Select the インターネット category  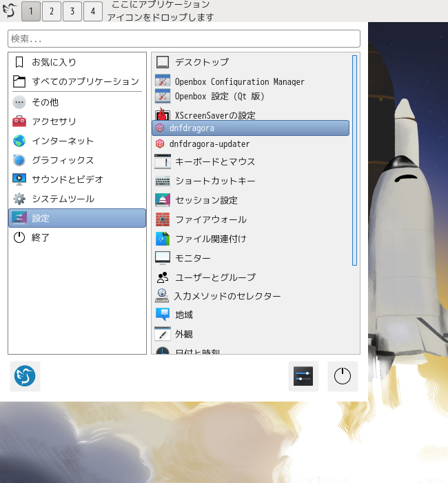(77, 141)
